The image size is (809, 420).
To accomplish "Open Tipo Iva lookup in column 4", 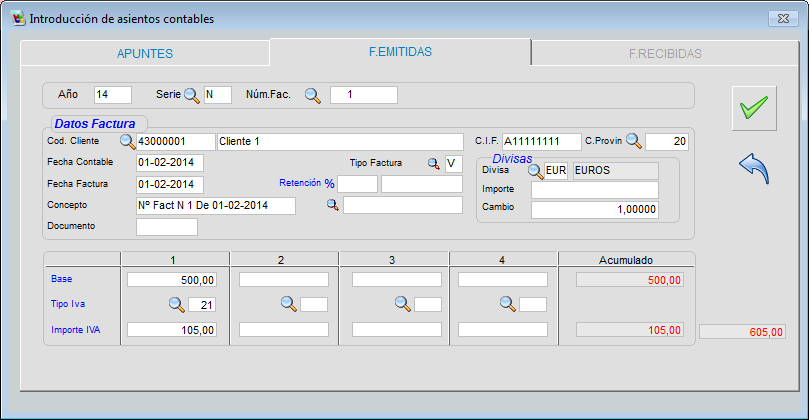I will click(x=508, y=304).
